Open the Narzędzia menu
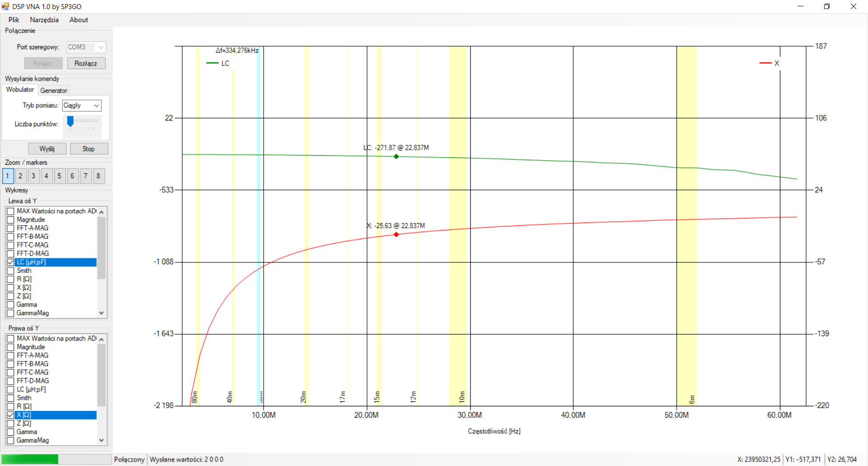The height and width of the screenshot is (466, 868). coord(44,20)
